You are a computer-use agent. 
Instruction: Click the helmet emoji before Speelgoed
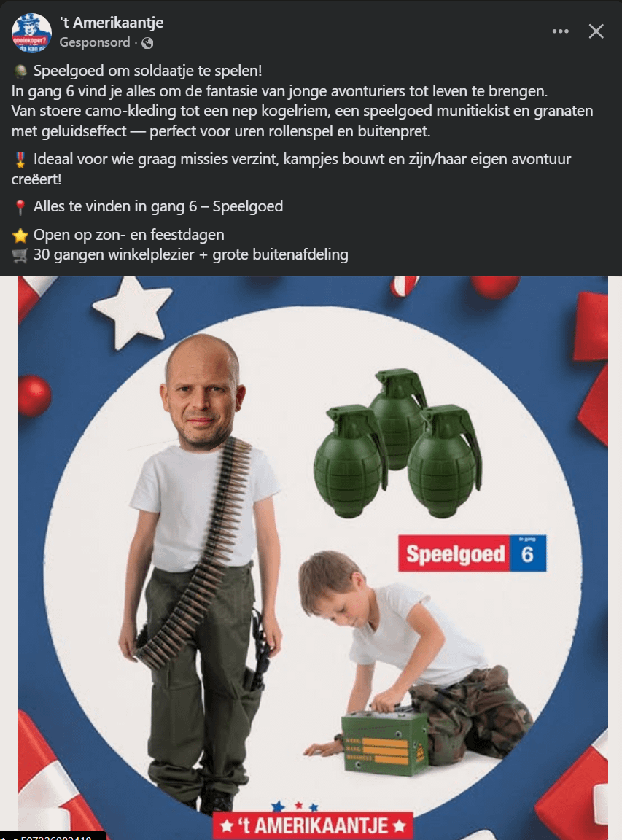[x=20, y=71]
